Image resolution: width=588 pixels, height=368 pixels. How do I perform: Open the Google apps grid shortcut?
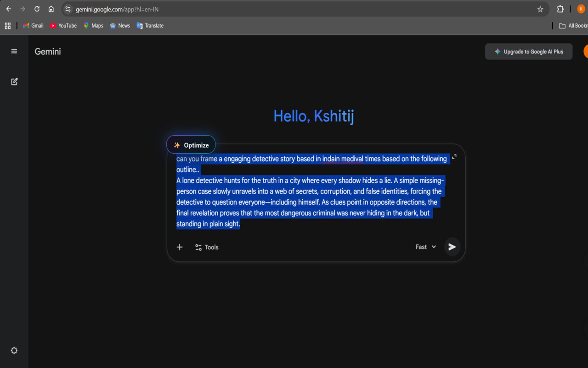(x=8, y=26)
